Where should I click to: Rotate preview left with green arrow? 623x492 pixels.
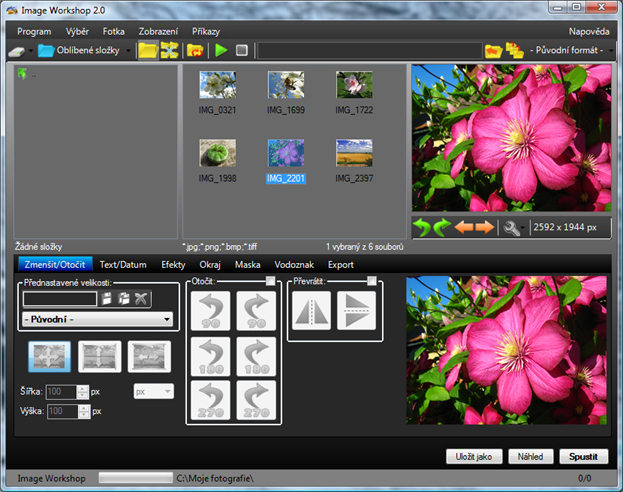(422, 228)
